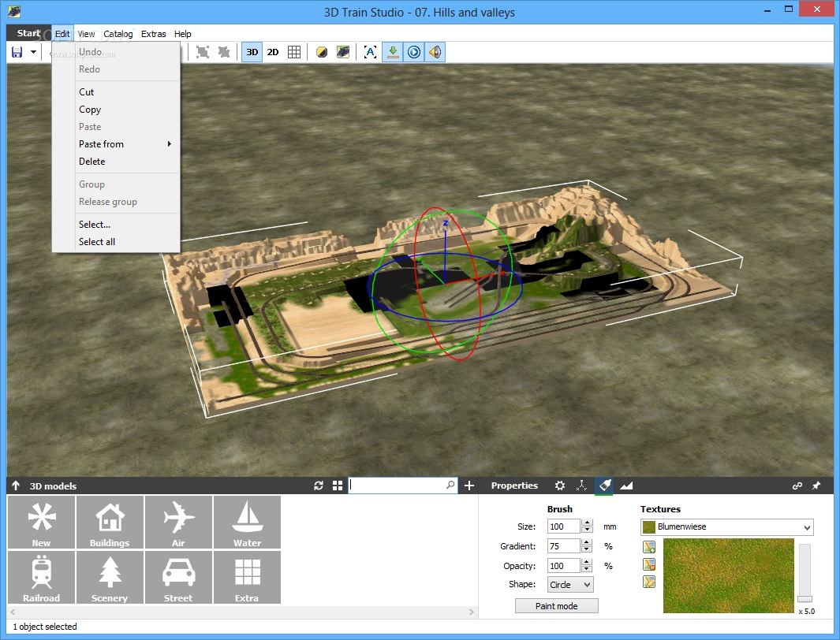Click the green texture preview thumbnail
The width and height of the screenshot is (840, 640).
[729, 576]
